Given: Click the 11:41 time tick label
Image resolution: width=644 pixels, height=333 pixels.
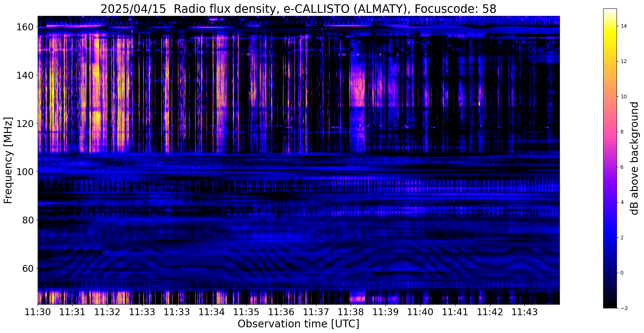Looking at the screenshot, I should 455,312.
